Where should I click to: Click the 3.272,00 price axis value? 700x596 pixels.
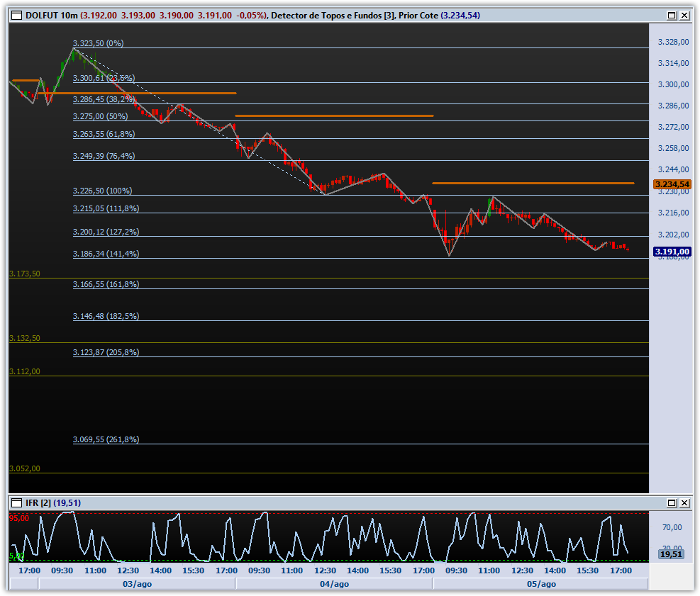click(673, 127)
